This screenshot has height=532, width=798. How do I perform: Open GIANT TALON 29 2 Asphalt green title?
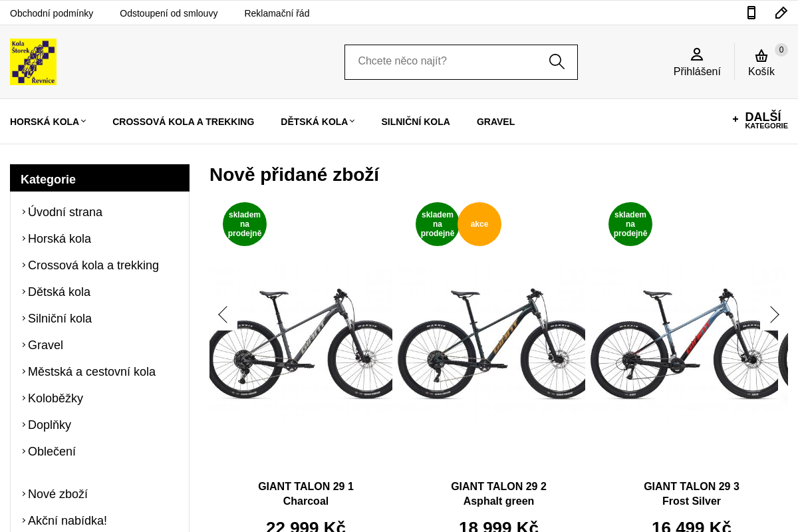499,493
